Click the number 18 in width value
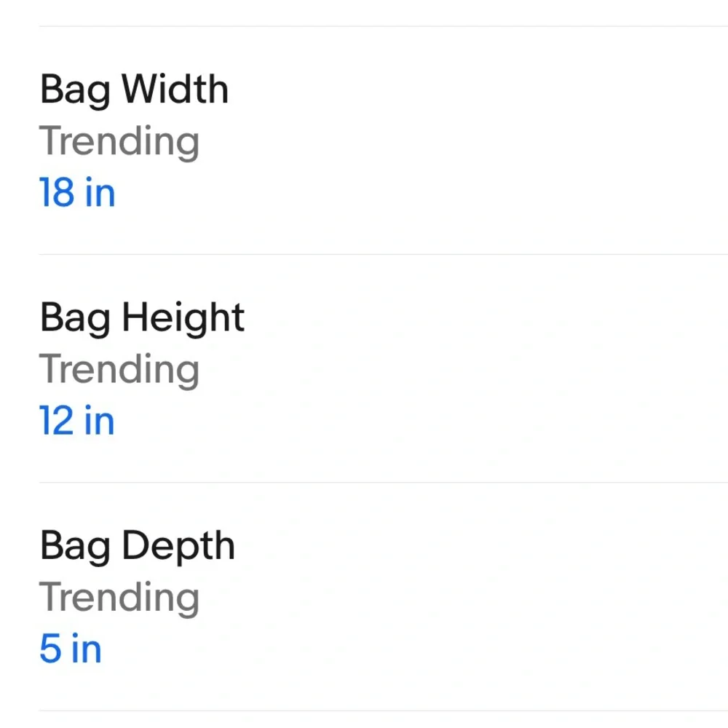This screenshot has height=728, width=728. click(x=57, y=191)
